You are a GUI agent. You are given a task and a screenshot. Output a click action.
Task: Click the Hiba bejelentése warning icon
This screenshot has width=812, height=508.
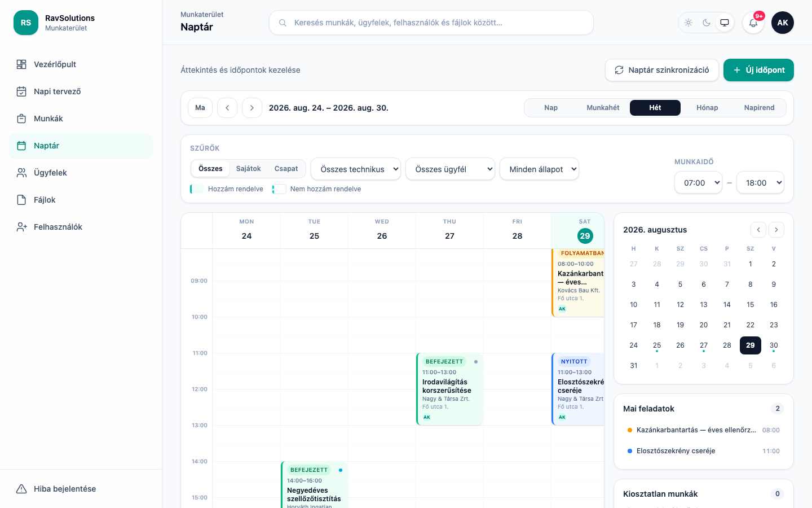pos(21,489)
